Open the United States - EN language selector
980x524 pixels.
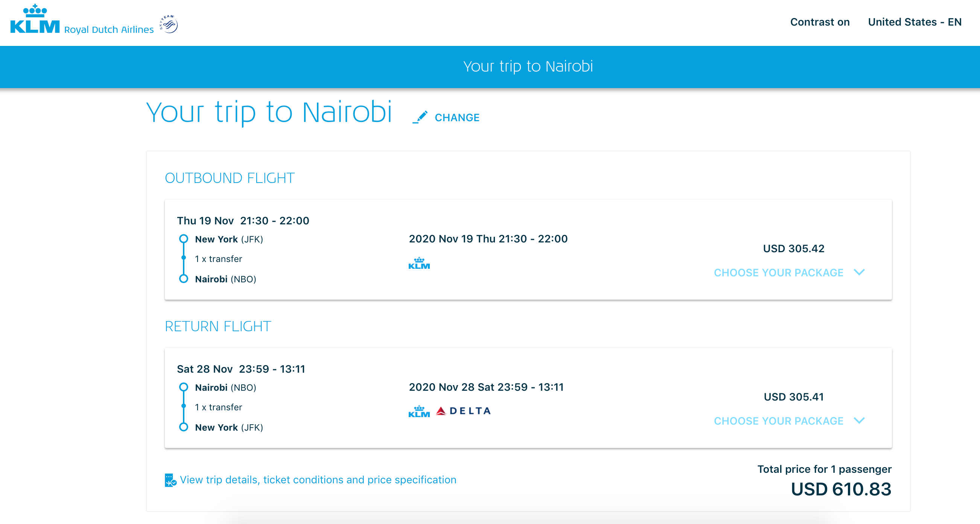click(914, 22)
